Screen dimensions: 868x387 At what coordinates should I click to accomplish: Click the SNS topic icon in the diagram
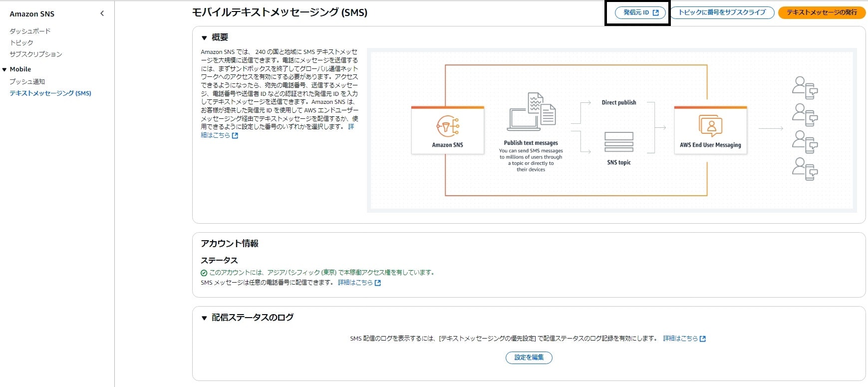click(619, 142)
